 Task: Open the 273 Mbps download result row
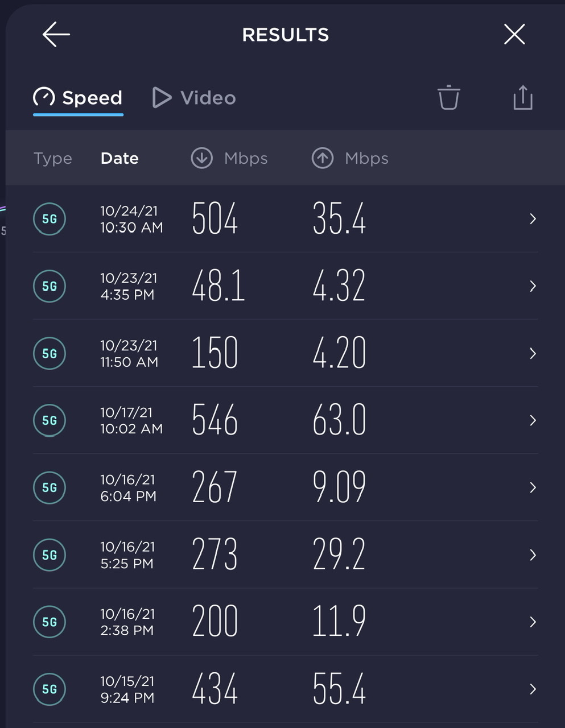coord(286,555)
